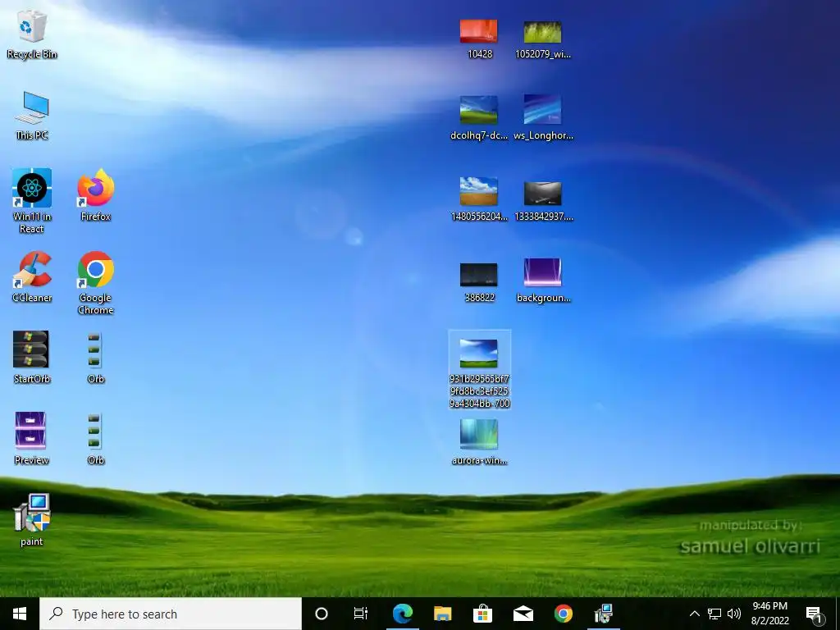The width and height of the screenshot is (840, 630).
Task: Select the 1333842937... image file
Action: click(543, 201)
